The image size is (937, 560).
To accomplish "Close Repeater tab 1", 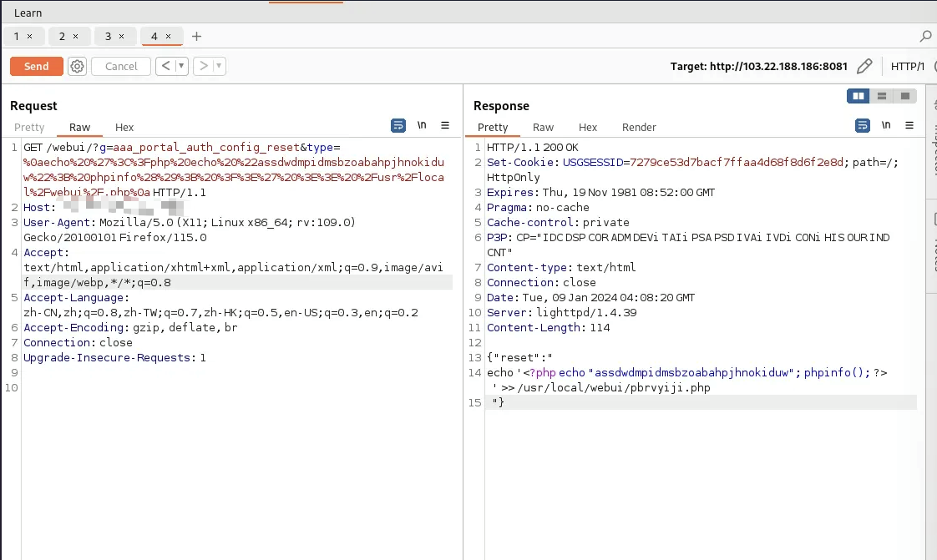I will coord(30,37).
